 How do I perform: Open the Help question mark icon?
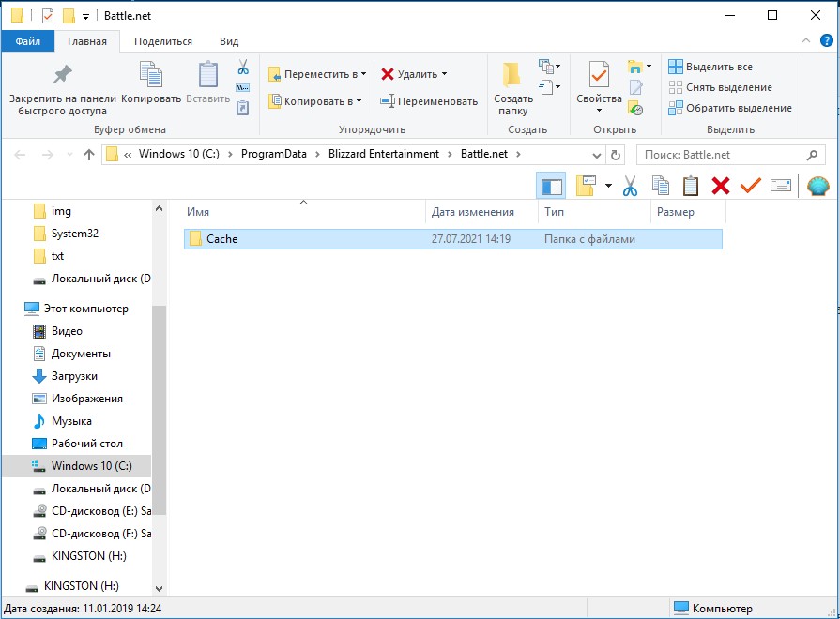(827, 40)
